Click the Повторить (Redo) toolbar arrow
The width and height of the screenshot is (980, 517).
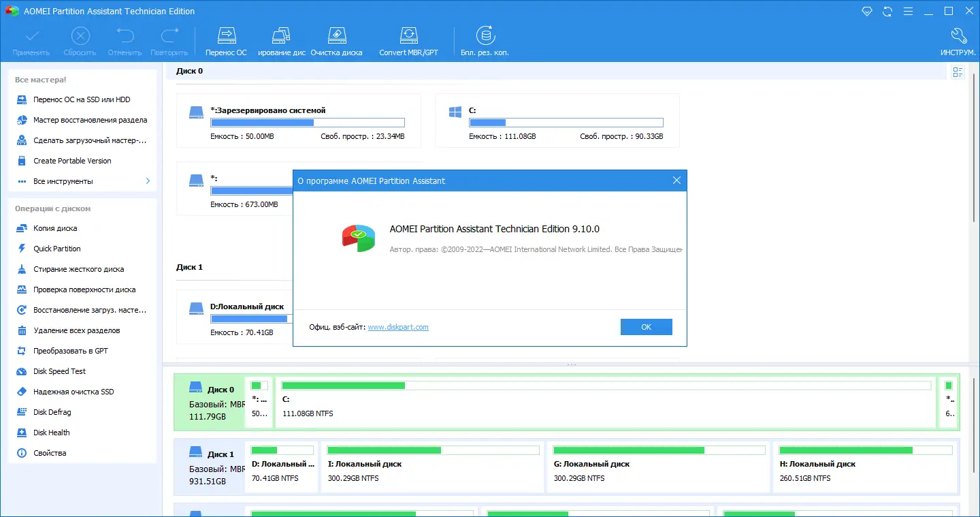tap(169, 35)
